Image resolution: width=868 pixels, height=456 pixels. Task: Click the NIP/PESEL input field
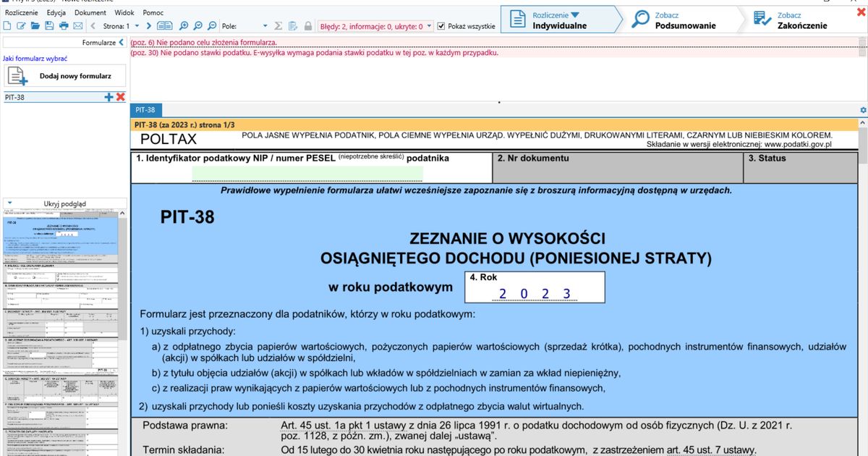click(307, 173)
